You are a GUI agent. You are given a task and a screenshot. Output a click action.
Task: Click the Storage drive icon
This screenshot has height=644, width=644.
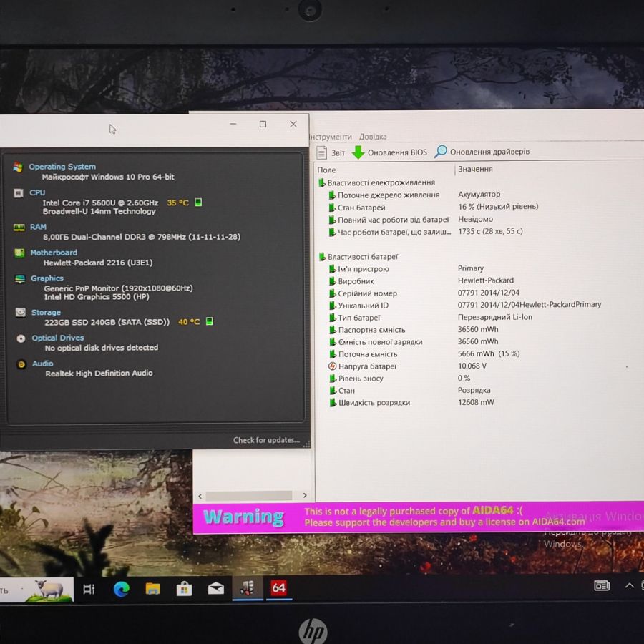point(21,313)
